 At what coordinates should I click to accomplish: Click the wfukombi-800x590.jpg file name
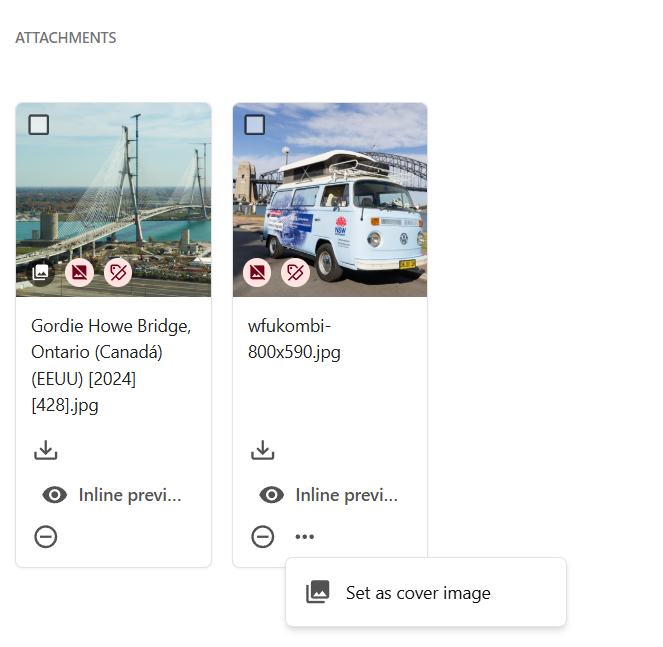tap(294, 339)
